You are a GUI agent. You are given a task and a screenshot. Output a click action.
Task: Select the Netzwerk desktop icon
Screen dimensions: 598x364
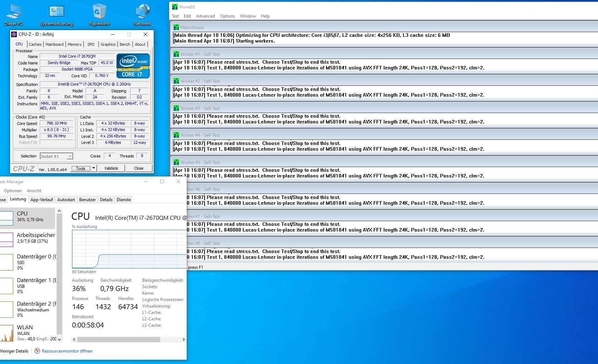(x=142, y=14)
